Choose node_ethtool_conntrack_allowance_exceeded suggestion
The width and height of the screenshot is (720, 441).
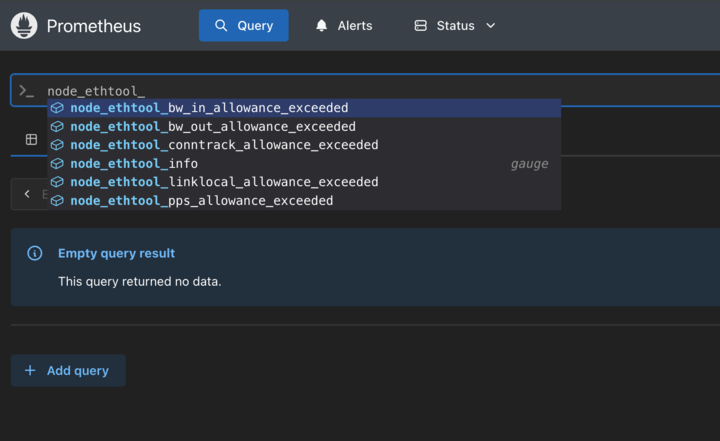click(x=304, y=145)
